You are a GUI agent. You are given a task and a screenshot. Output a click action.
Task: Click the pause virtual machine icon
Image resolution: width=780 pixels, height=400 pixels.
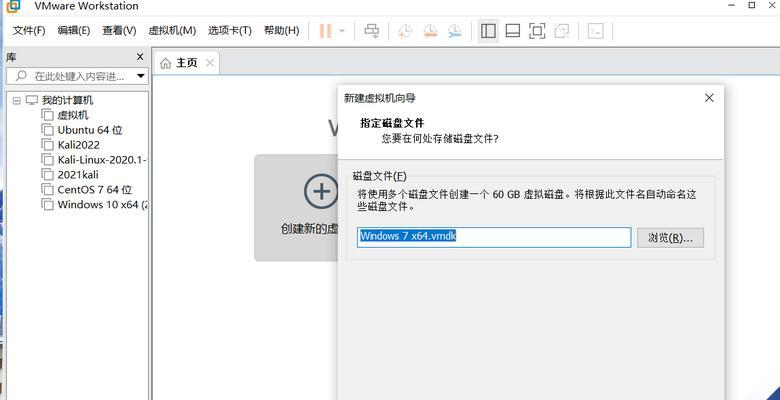325,31
